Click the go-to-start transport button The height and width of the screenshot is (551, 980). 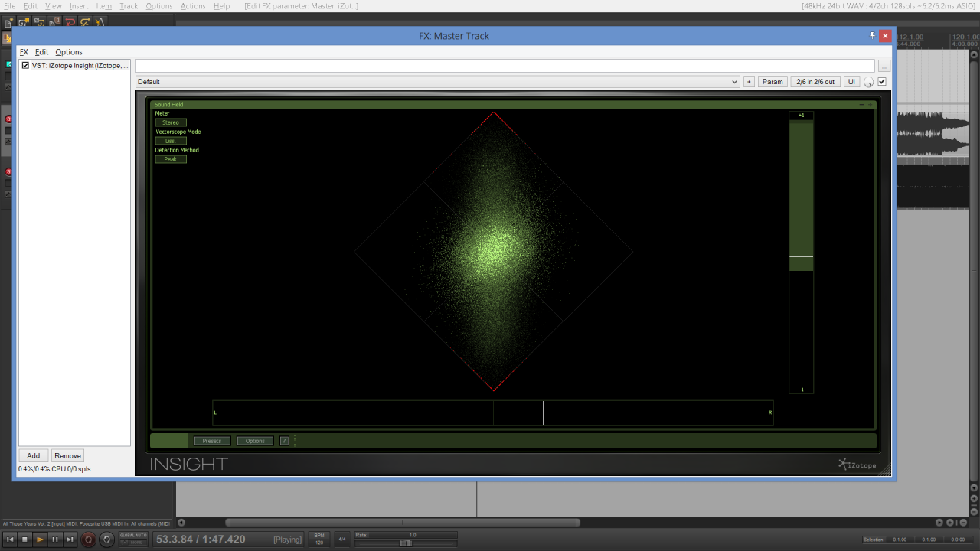pyautogui.click(x=10, y=540)
